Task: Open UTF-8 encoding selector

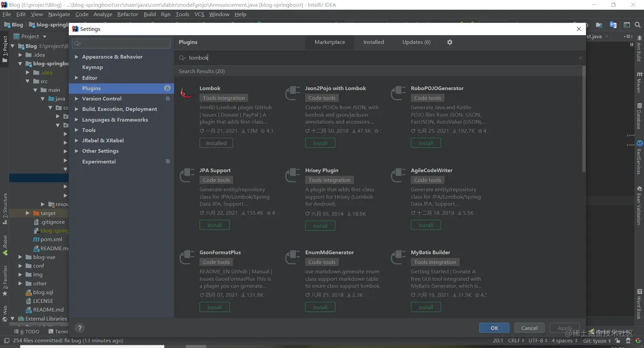Action: click(538, 341)
